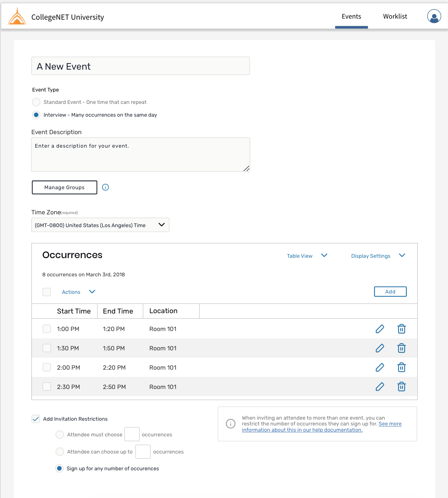This screenshot has width=448, height=498.
Task: Open the user profile avatar icon
Action: (434, 16)
